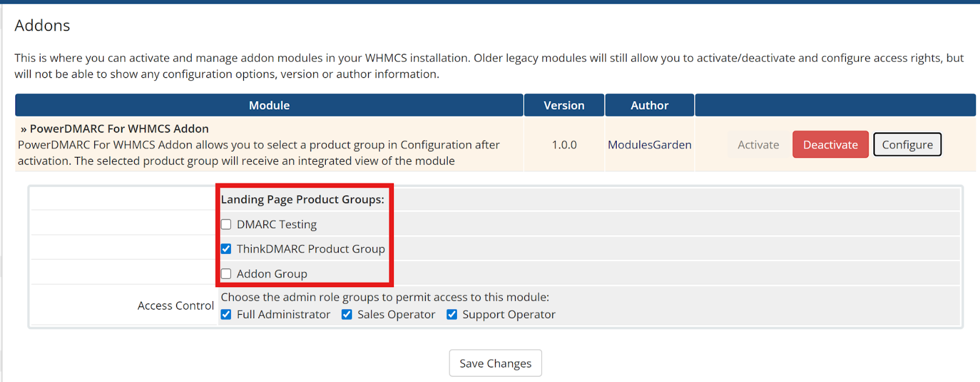Click the red Deactivate button
This screenshot has height=382, width=980.
831,145
